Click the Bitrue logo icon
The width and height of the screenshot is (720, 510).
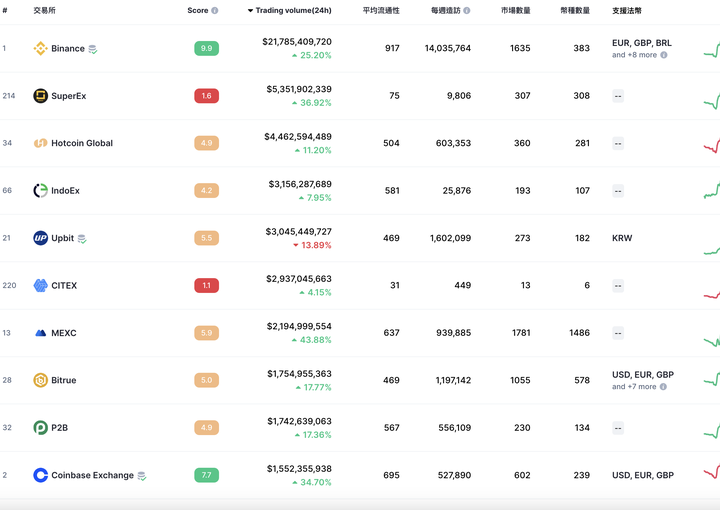coord(40,380)
